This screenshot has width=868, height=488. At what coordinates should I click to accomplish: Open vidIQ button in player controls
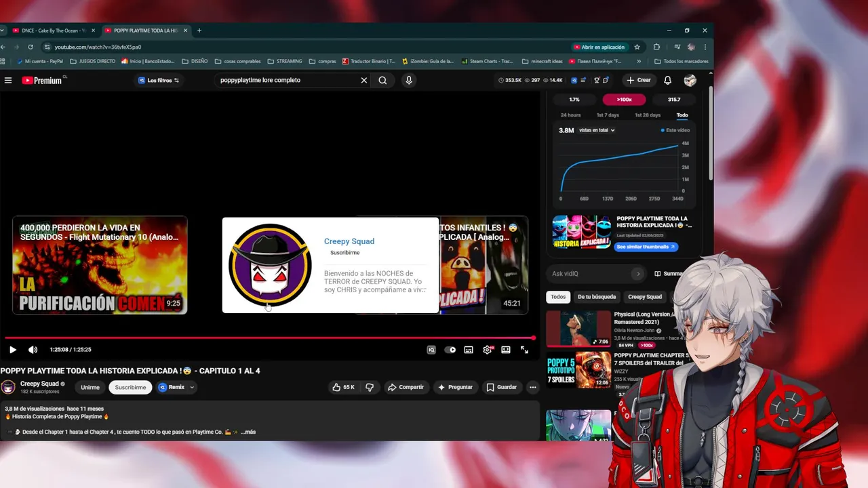tap(431, 350)
